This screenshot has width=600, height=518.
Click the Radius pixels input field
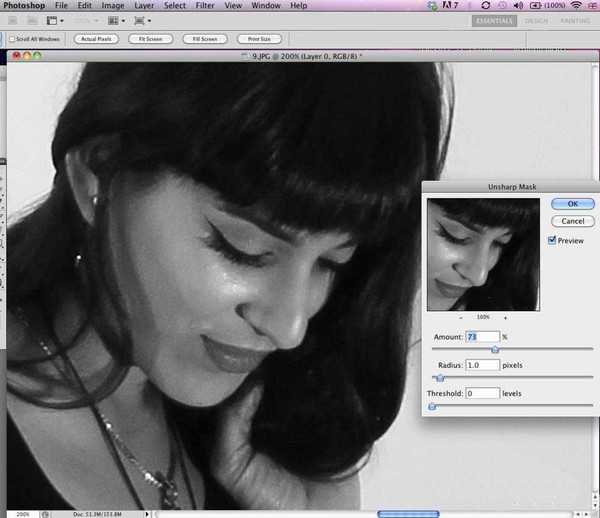click(x=482, y=365)
